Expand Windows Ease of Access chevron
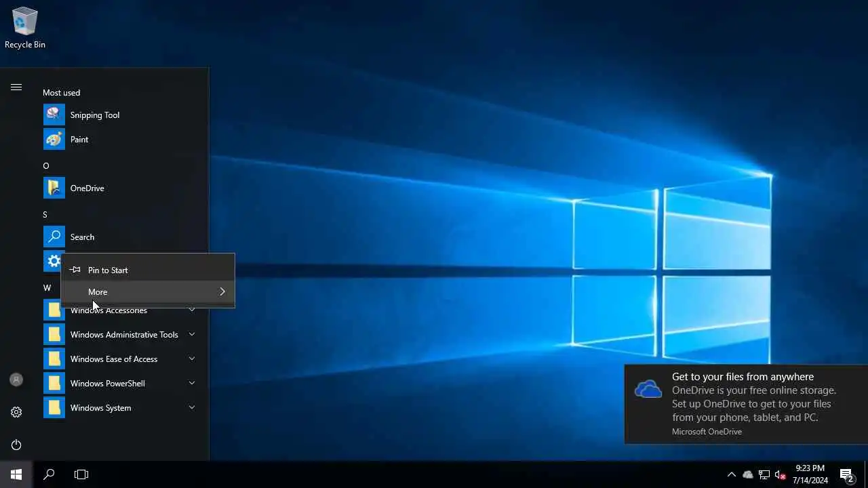Image resolution: width=868 pixels, height=488 pixels. (192, 359)
